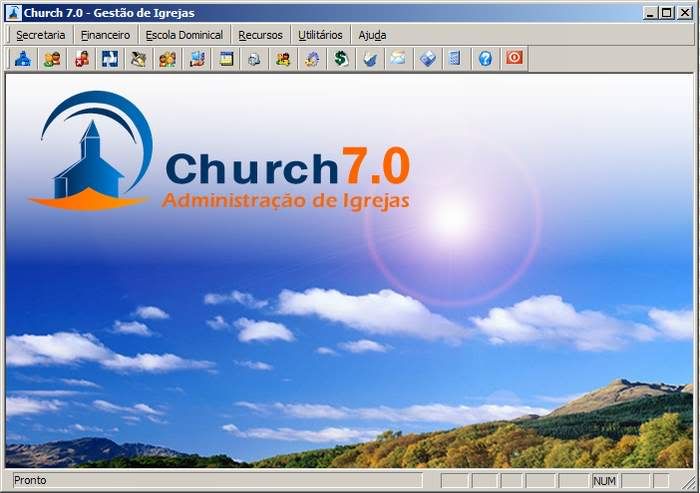Open help via blue question mark icon
Viewport: 700px width, 493px height.
(485, 59)
